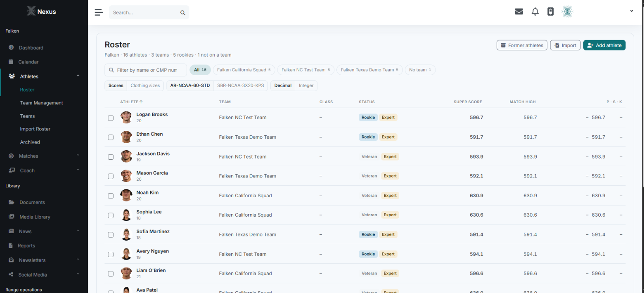Click Logan Brooks' avatar photo
Screen dimensions: 644x293
pos(126,117)
